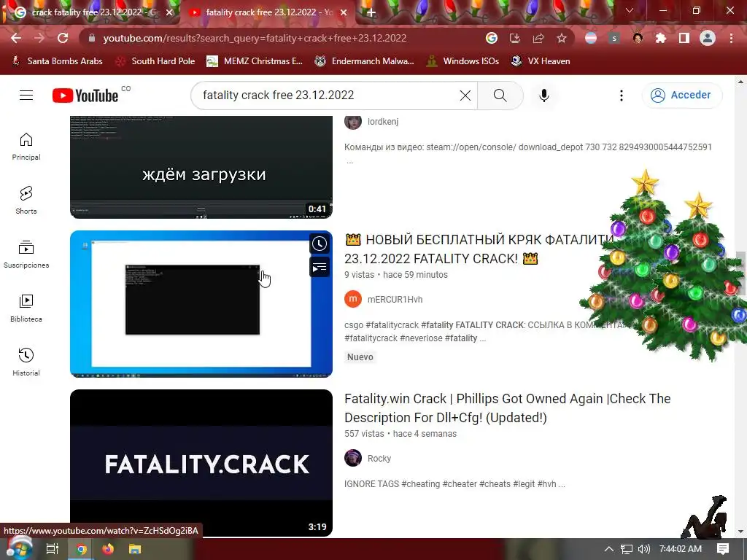Screen dimensions: 747x560
Task: Open Historial in the sidebar
Action: [26, 362]
